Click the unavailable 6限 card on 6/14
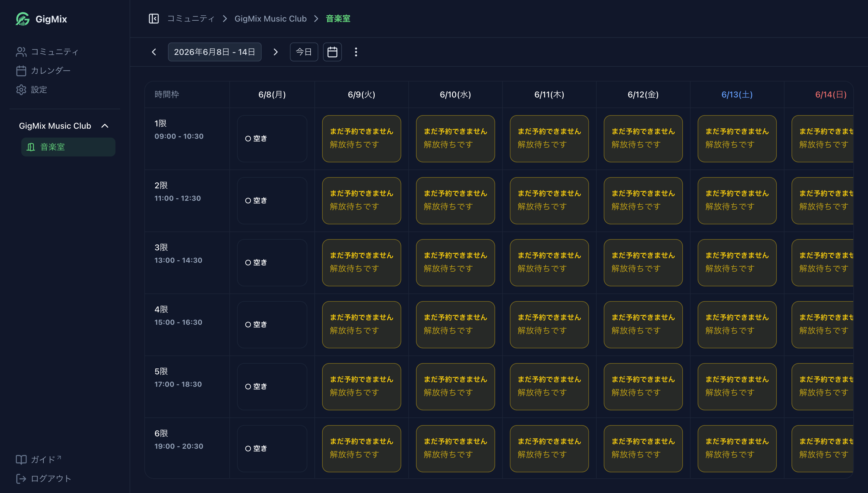The height and width of the screenshot is (493, 868). pos(823,449)
